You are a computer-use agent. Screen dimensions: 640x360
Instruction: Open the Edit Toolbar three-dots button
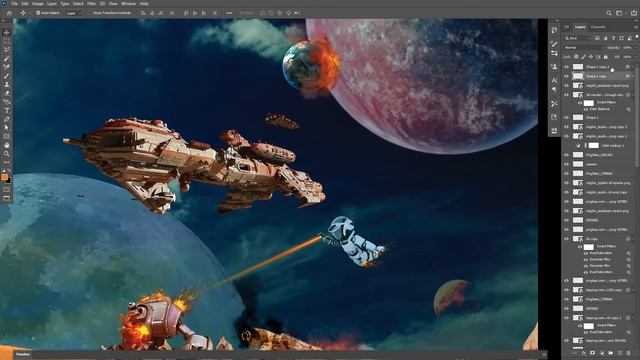pyautogui.click(x=7, y=162)
